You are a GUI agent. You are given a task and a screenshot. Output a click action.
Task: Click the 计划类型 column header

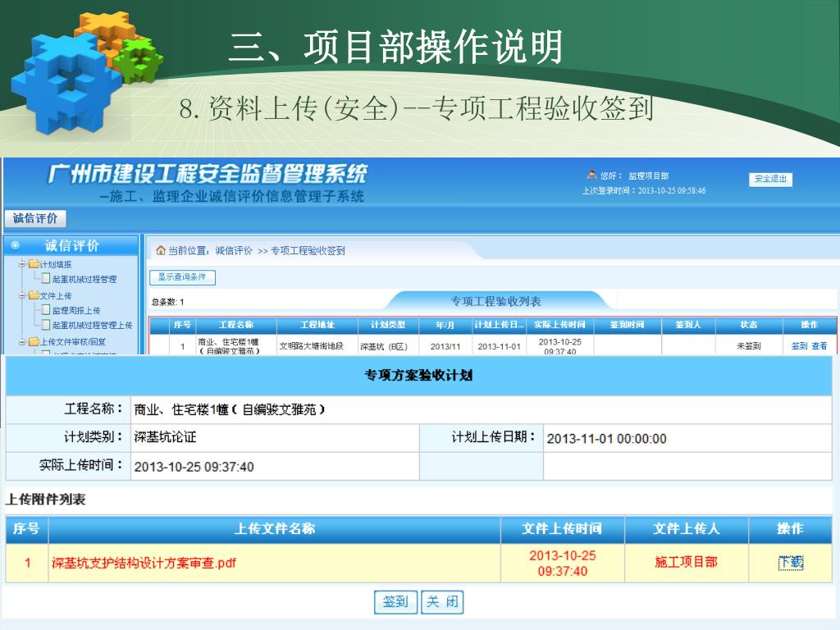[388, 325]
